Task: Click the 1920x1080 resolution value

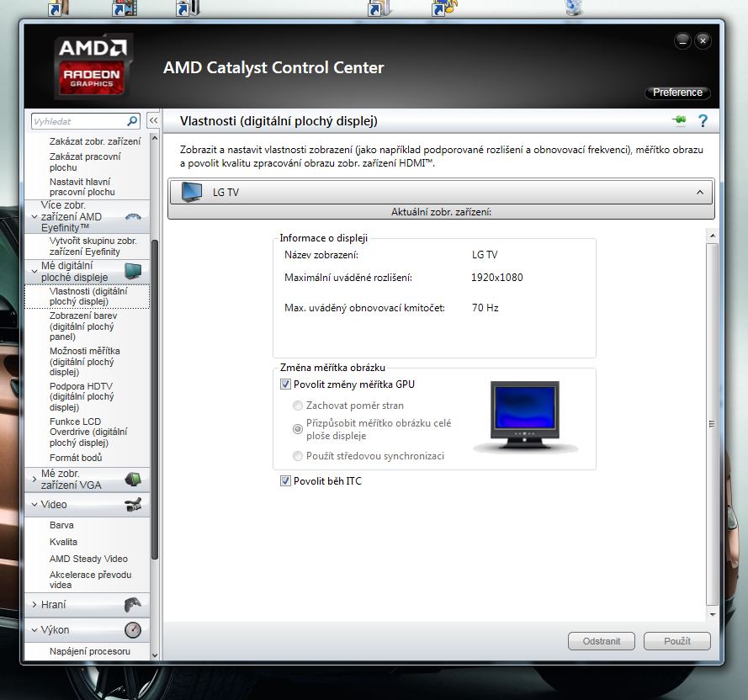Action: coord(497,278)
